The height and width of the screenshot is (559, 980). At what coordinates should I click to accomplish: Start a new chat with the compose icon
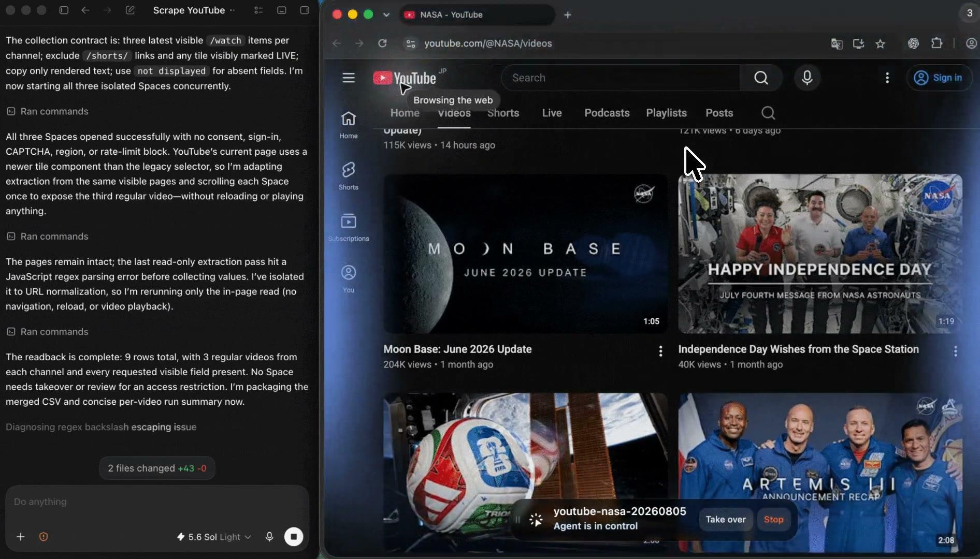point(130,10)
